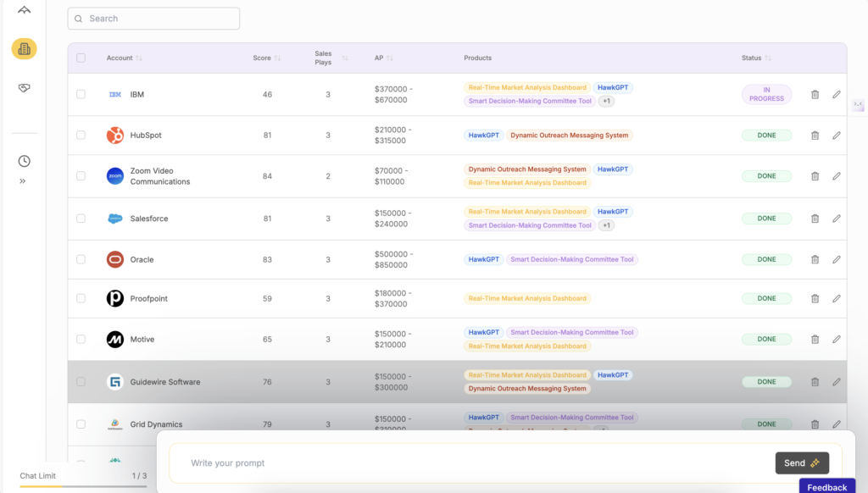The width and height of the screenshot is (868, 493).
Task: Delete the Guidewire Software row
Action: [x=815, y=382]
